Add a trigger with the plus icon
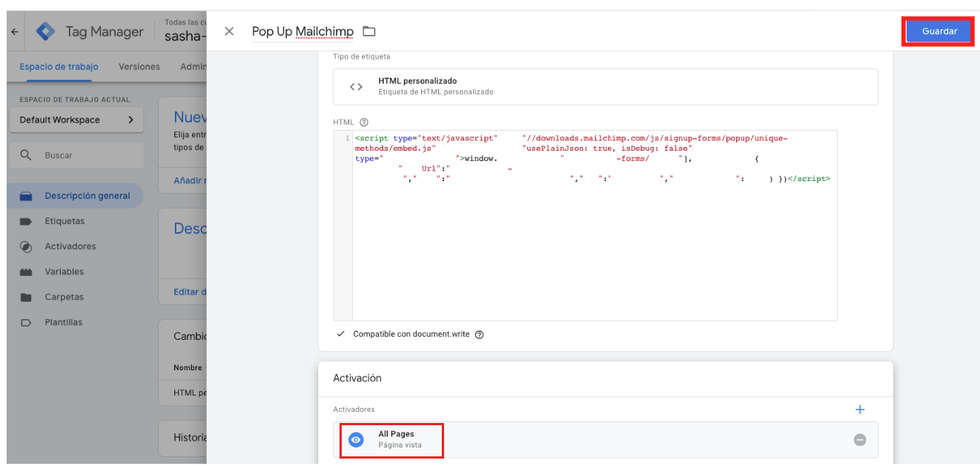980x466 pixels. [860, 410]
